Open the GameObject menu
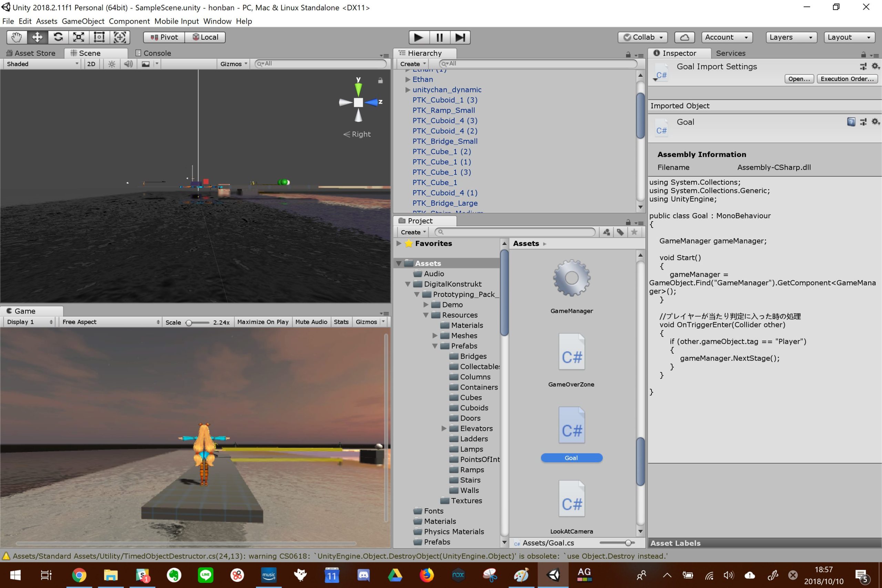Viewport: 882px width, 588px height. coord(83,21)
